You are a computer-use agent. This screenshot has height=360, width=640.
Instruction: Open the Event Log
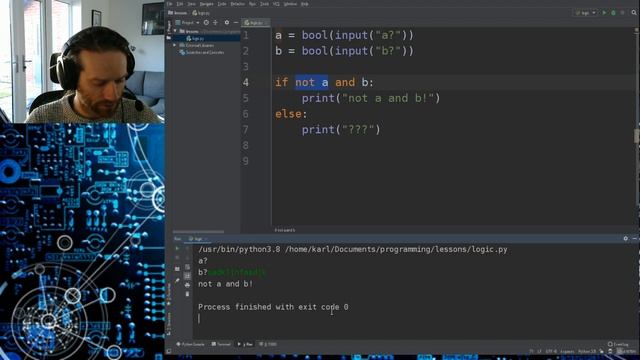pos(618,344)
